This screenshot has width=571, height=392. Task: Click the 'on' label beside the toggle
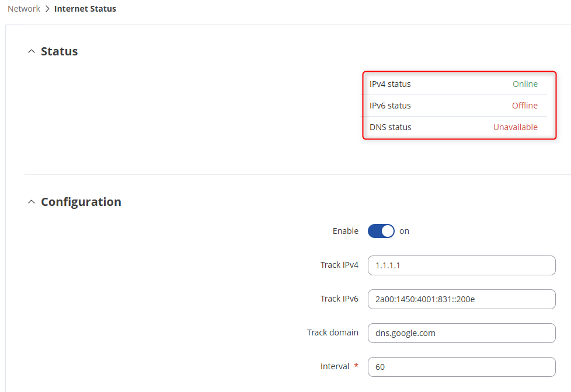404,231
